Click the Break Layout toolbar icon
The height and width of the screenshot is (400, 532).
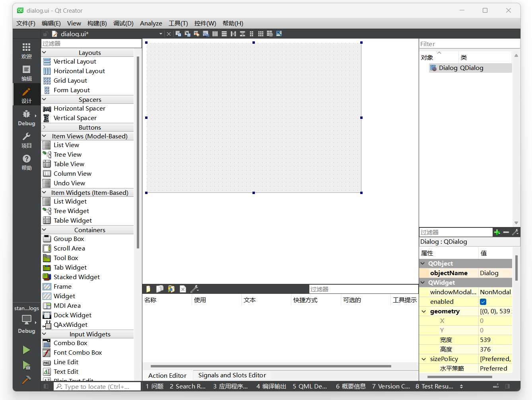click(270, 34)
